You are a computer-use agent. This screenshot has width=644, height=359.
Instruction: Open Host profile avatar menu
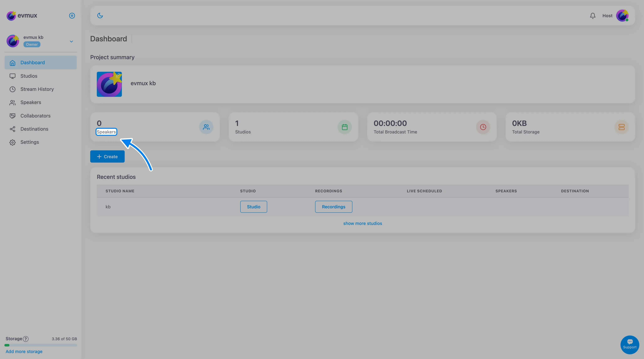click(622, 16)
